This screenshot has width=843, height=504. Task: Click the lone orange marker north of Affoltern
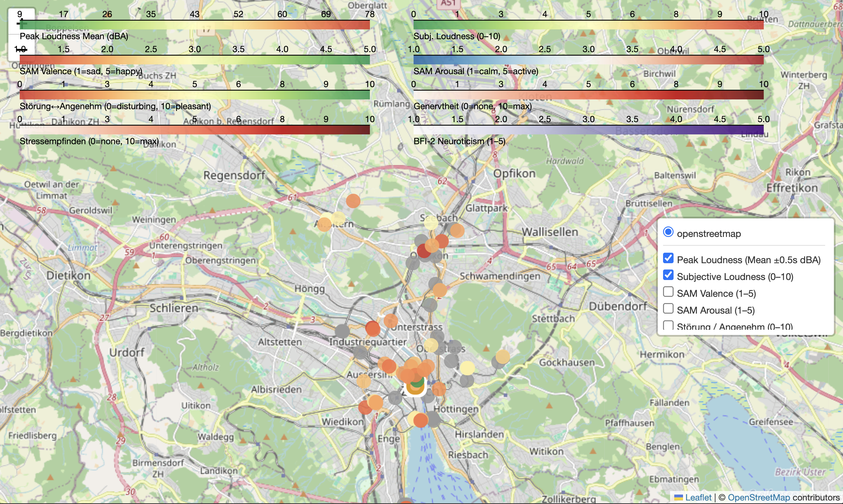point(353,201)
